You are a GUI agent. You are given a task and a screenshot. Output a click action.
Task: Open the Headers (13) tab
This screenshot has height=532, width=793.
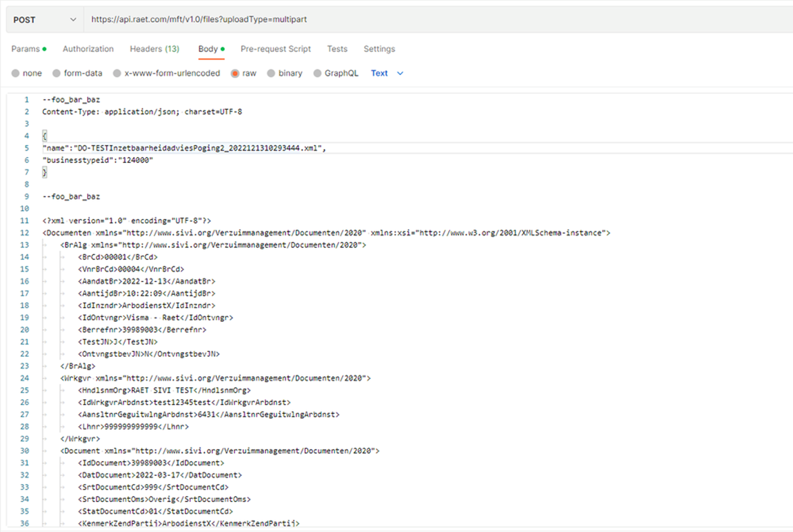pos(154,49)
